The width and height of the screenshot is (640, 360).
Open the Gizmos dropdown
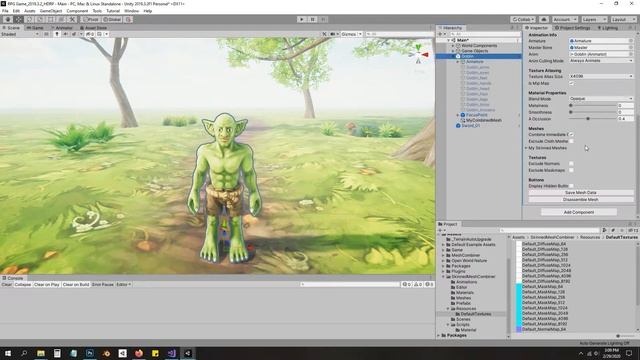[351, 34]
